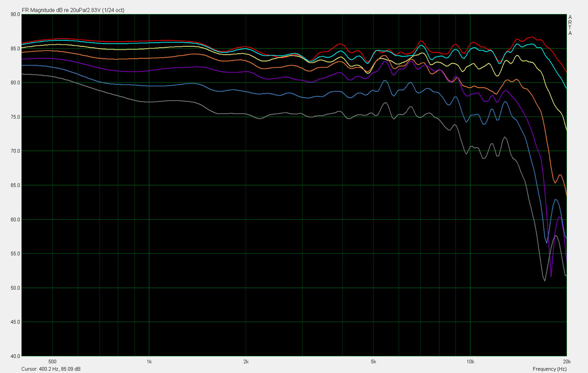Click the purple curve's sharp dip near 52 dB
588x373 pixels.
coord(551,276)
